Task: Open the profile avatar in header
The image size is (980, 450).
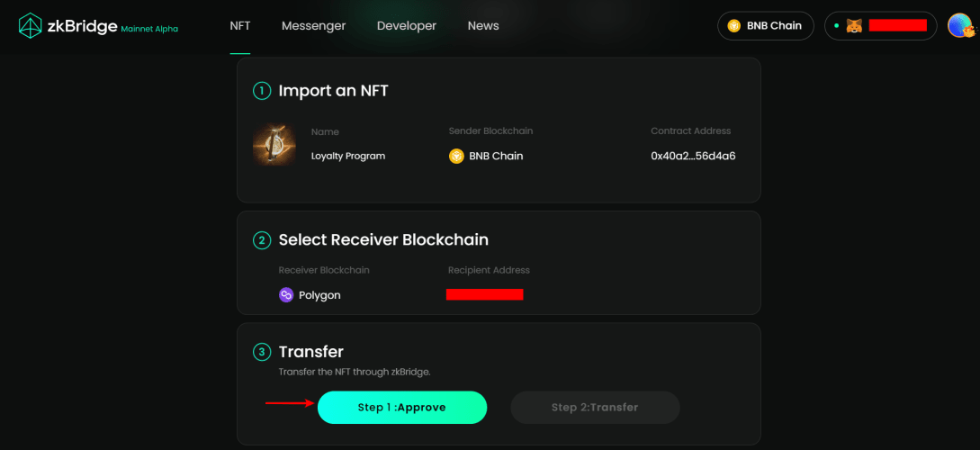Action: pos(960,25)
